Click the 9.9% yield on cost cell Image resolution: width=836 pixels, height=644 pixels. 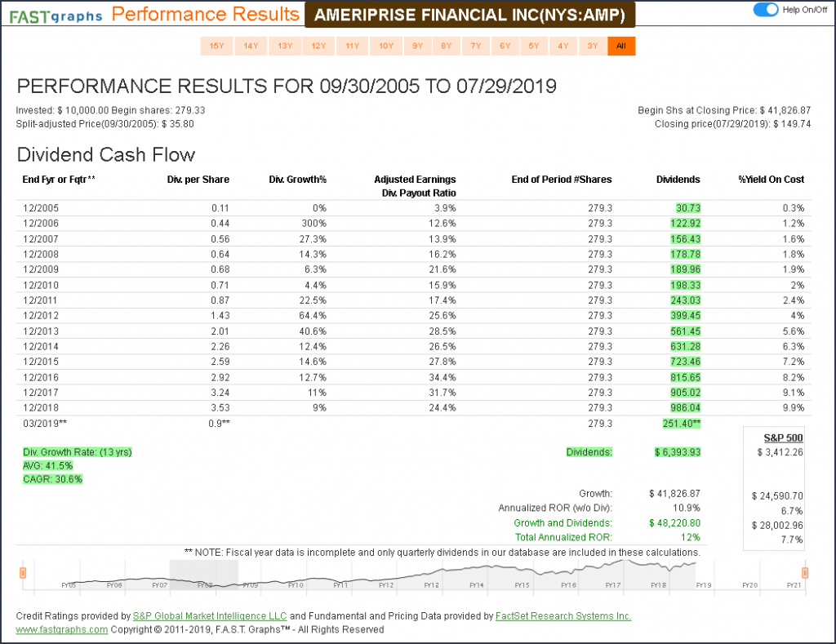pyautogui.click(x=794, y=408)
